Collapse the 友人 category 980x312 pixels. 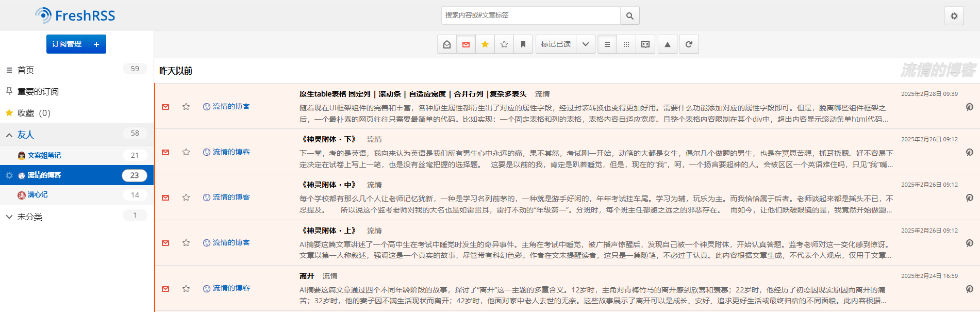[x=9, y=135]
